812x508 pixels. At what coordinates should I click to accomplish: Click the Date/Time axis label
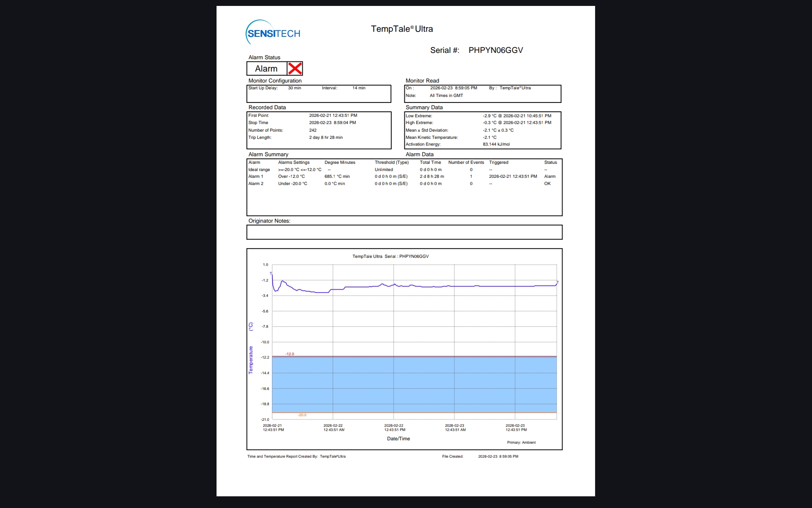point(398,439)
